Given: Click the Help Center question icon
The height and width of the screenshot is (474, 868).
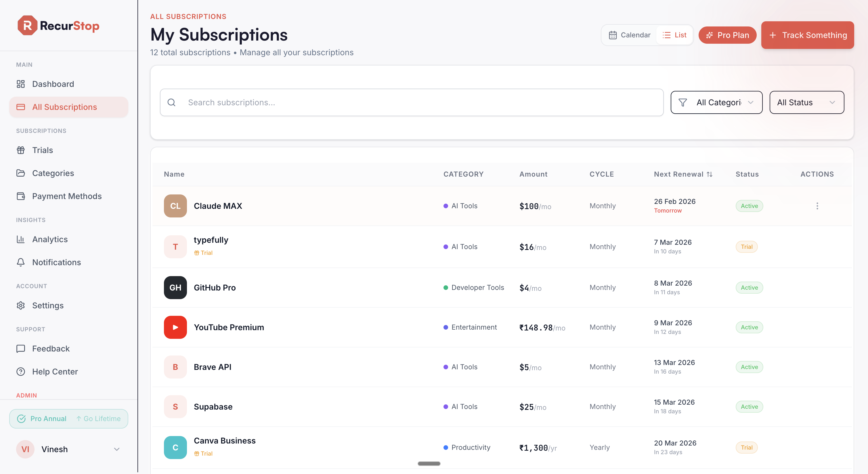Looking at the screenshot, I should point(20,372).
